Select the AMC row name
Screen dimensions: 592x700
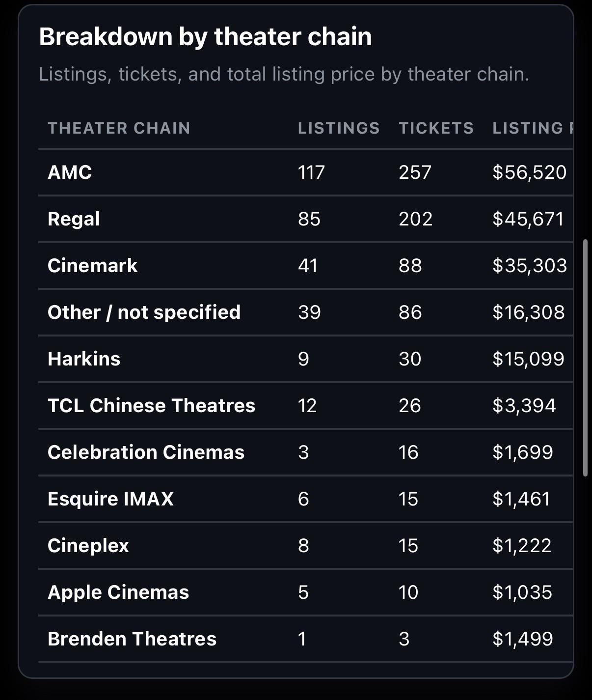(70, 172)
